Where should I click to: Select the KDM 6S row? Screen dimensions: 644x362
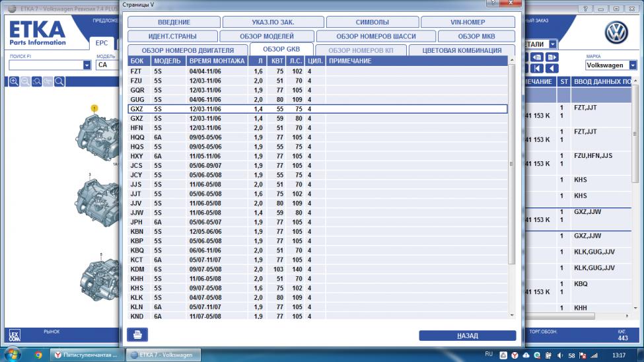coord(318,269)
